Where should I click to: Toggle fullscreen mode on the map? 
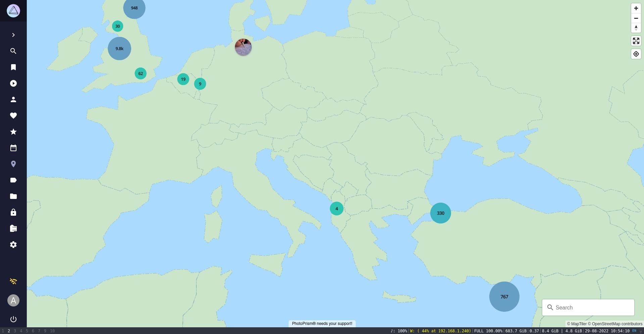636,41
